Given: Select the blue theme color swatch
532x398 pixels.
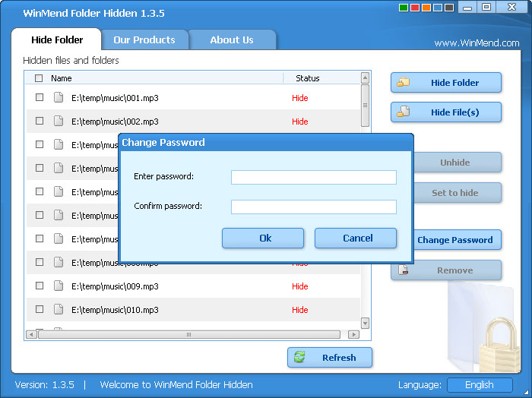Looking at the screenshot, I should coord(438,8).
